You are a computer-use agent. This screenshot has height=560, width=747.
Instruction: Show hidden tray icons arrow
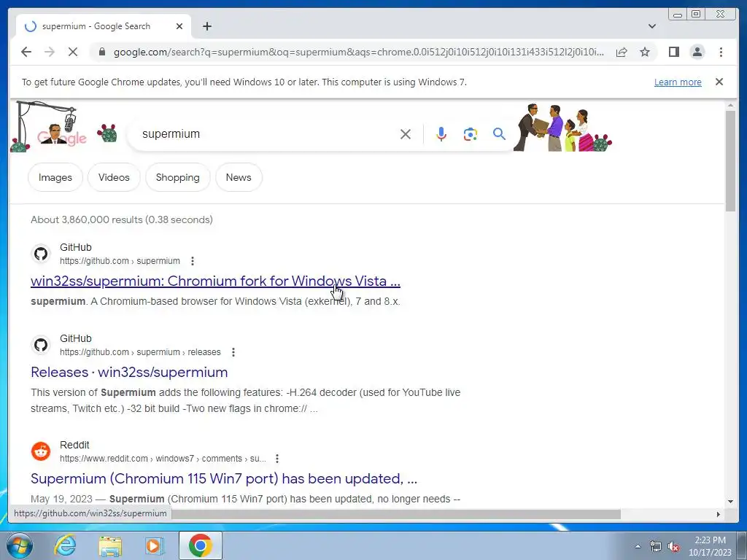point(638,546)
